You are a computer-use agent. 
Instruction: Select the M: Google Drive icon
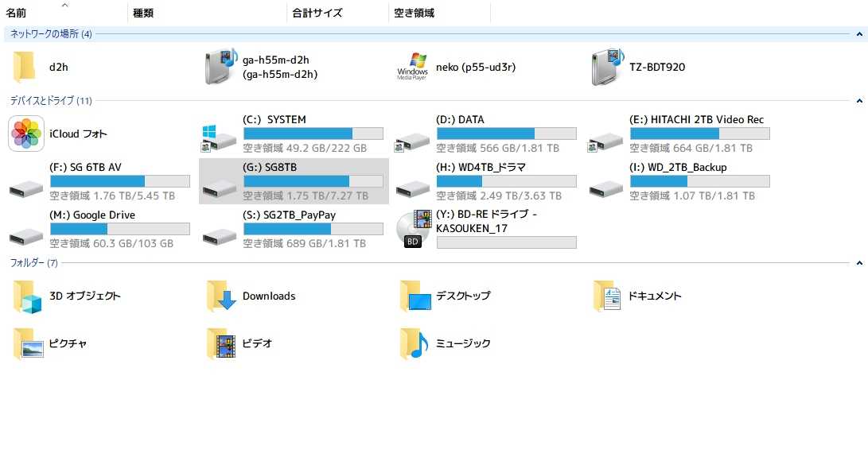click(26, 236)
